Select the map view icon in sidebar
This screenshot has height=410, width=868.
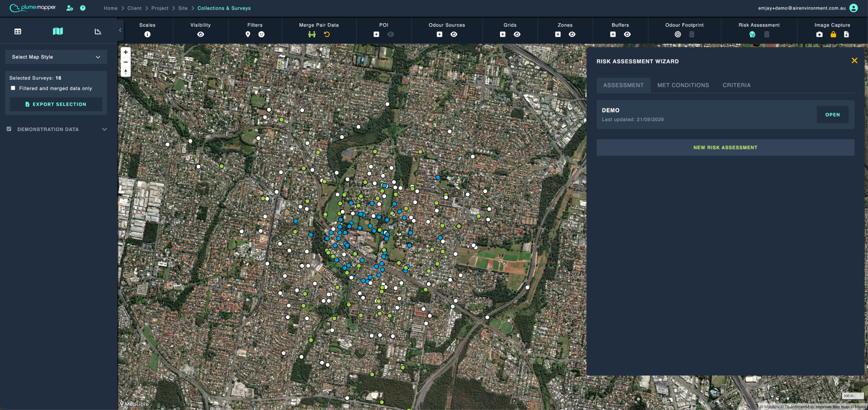pyautogui.click(x=58, y=31)
